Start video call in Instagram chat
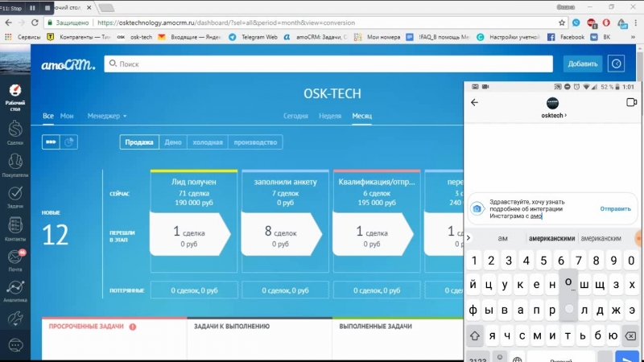 (x=631, y=102)
